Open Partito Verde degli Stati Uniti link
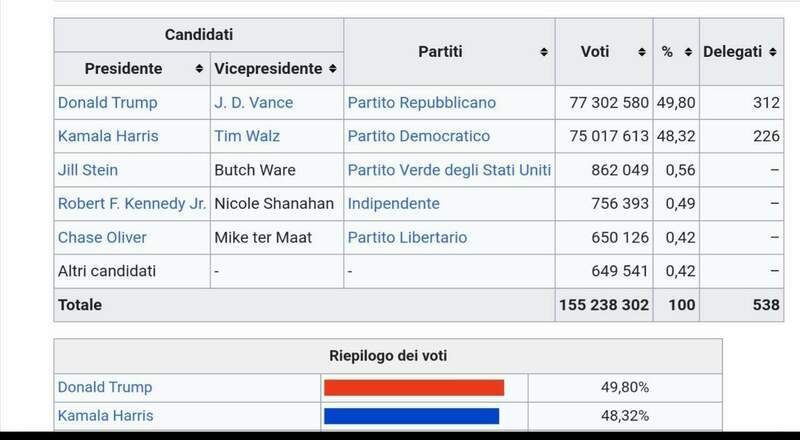 [x=449, y=170]
